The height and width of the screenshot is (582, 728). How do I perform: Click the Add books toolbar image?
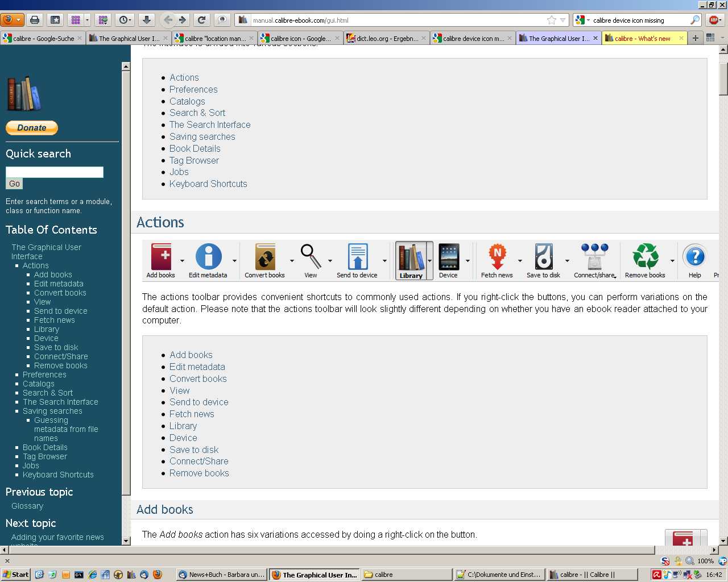coord(161,256)
